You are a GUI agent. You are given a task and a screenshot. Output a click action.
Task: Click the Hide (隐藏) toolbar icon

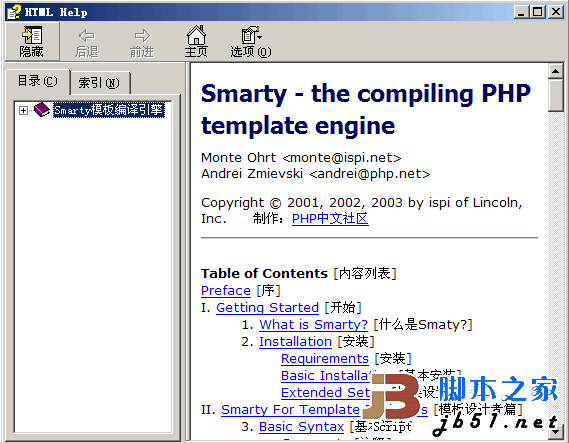pos(32,35)
